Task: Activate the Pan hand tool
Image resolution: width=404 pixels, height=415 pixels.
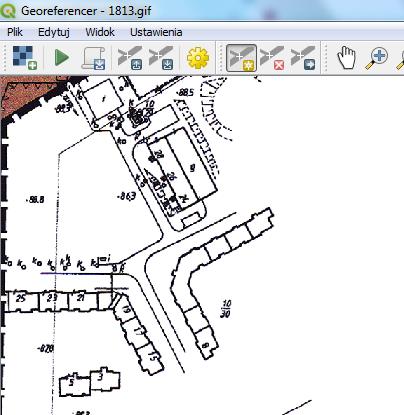Action: coord(347,58)
